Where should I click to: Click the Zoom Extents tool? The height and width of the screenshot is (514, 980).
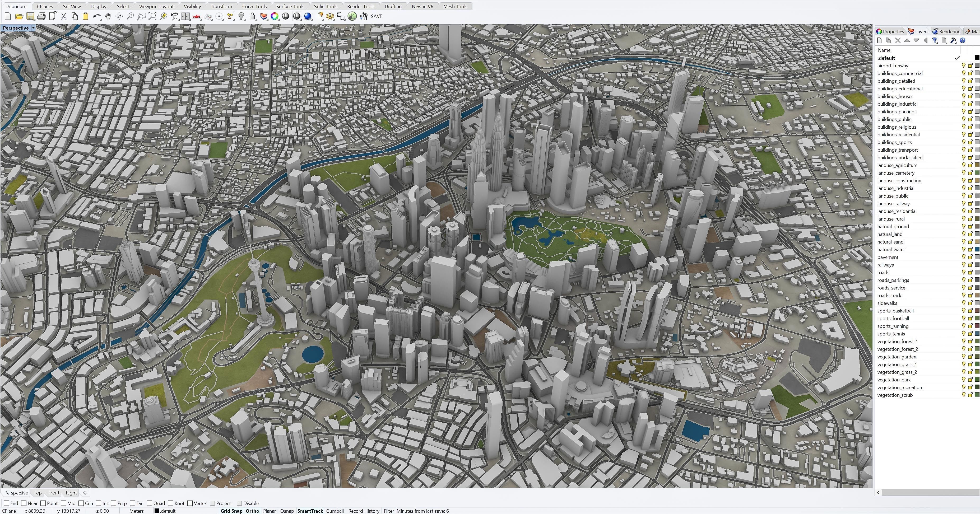152,16
